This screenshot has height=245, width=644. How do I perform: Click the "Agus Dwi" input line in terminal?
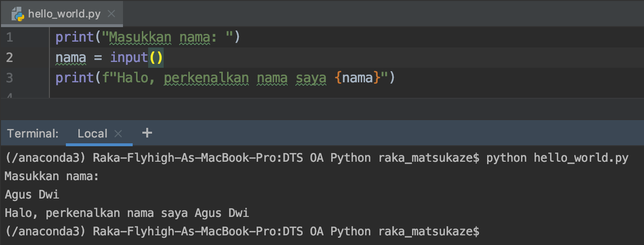(32, 195)
